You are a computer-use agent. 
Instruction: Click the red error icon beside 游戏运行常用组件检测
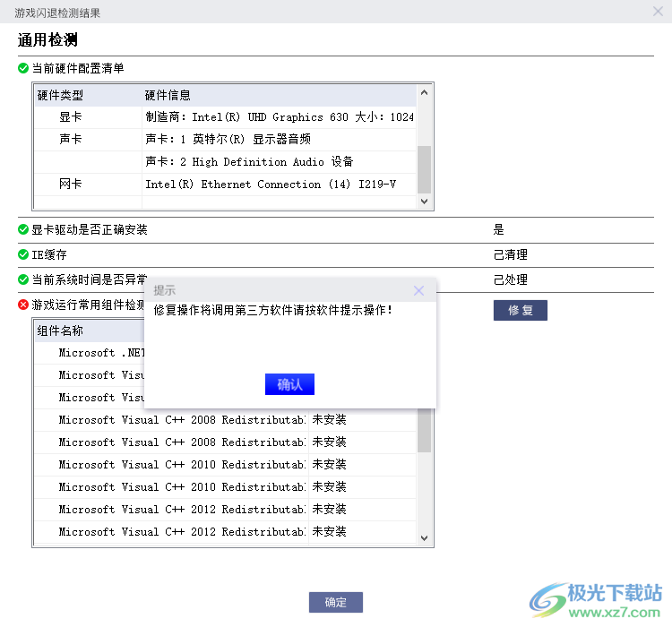(x=23, y=305)
